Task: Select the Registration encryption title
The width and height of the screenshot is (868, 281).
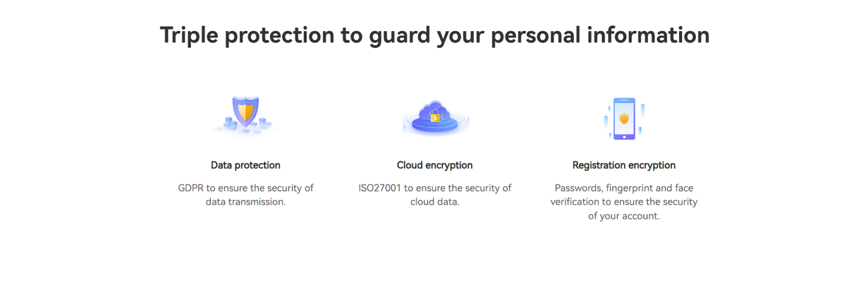Action: click(x=624, y=165)
